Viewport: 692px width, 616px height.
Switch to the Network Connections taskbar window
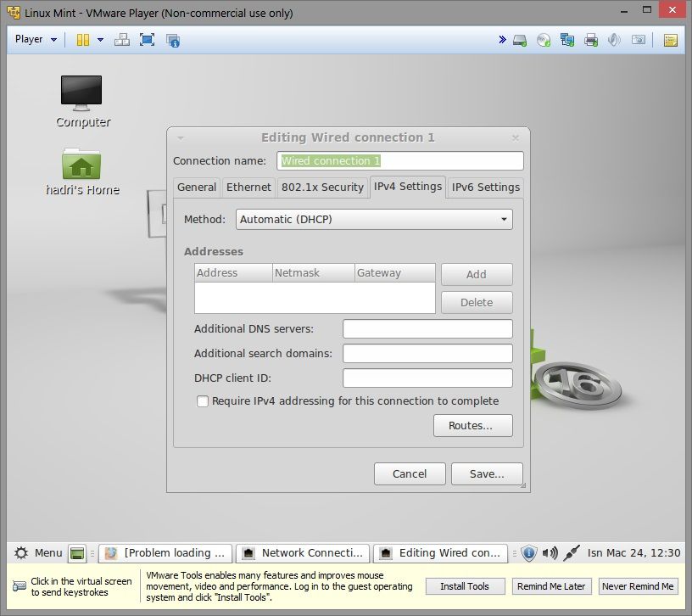pos(303,553)
